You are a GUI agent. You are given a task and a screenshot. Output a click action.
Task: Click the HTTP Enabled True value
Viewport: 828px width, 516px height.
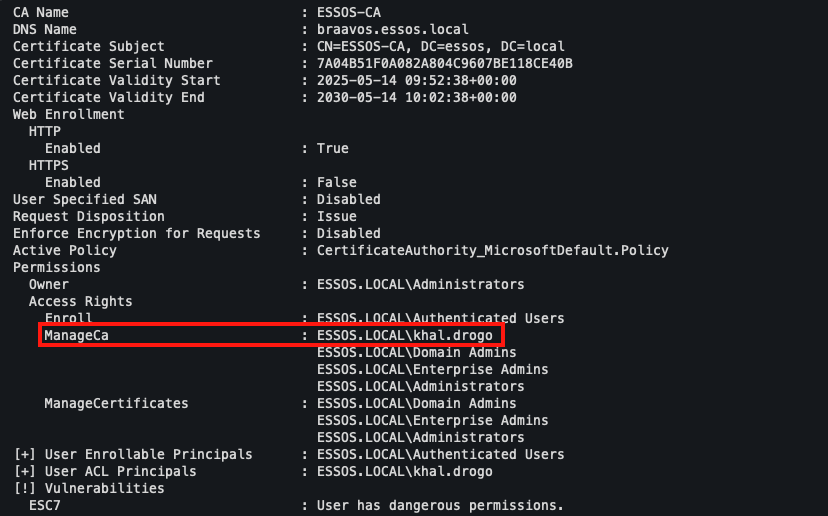(x=332, y=148)
